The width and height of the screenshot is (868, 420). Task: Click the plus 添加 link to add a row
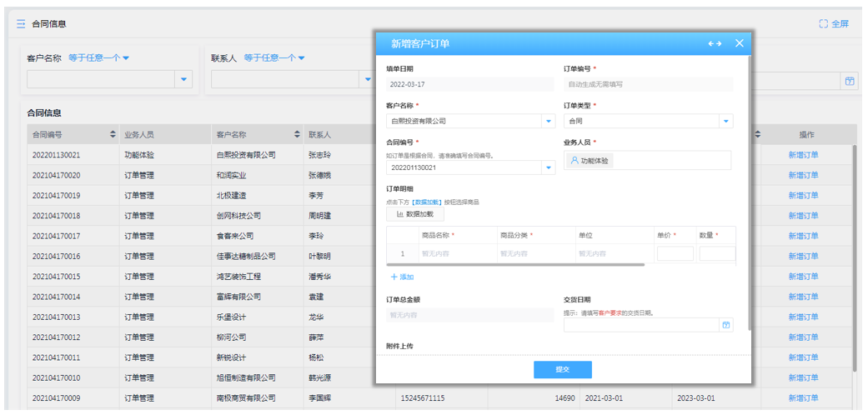[x=402, y=277]
